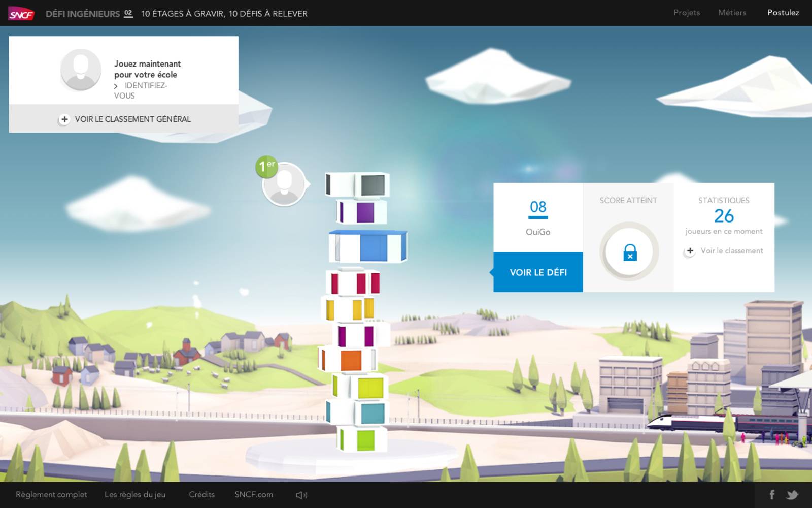Click the Statistiques panel heading

point(724,201)
